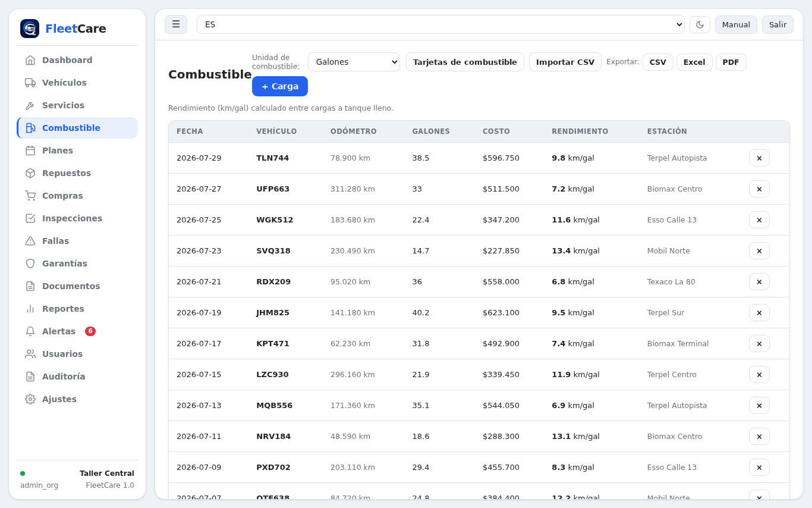Click the calendar icon for Planes
This screenshot has height=508, width=812.
pos(30,150)
